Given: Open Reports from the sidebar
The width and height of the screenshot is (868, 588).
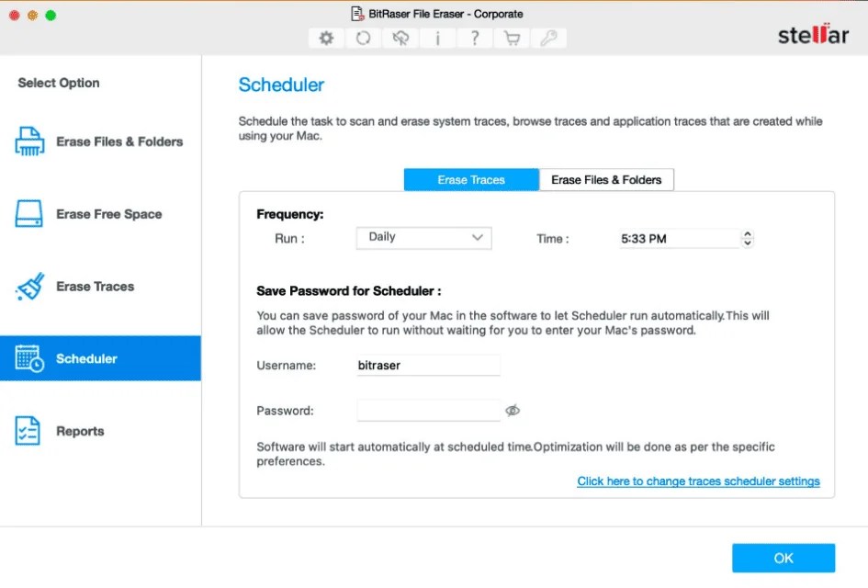Looking at the screenshot, I should (x=100, y=431).
